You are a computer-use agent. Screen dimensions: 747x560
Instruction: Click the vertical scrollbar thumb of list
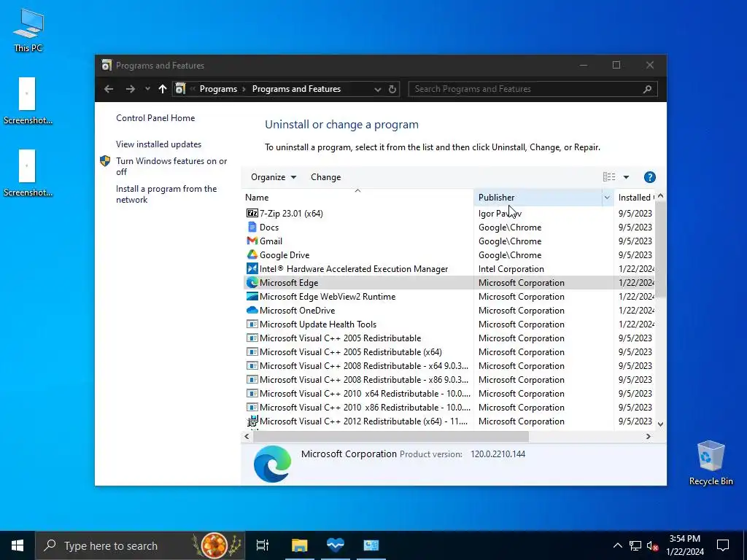tap(660, 251)
